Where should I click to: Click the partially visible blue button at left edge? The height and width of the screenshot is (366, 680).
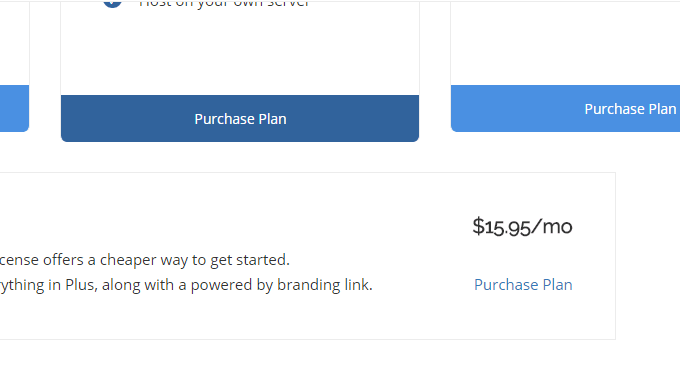(14, 108)
